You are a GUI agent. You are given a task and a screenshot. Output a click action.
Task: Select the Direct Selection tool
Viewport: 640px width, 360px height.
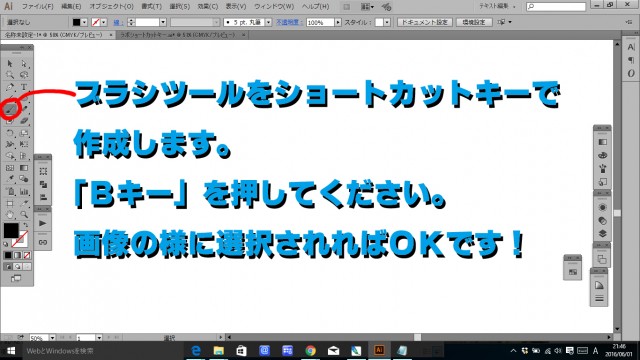24,64
